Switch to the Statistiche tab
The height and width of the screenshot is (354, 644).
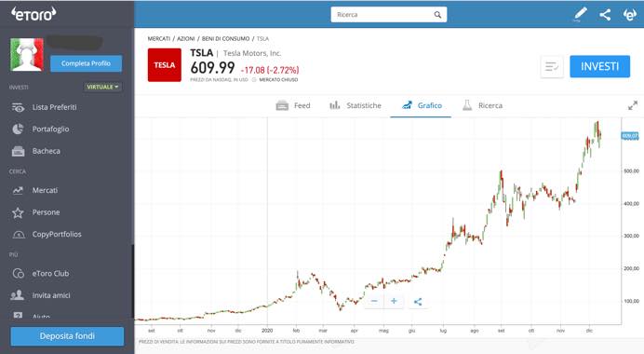(x=356, y=105)
